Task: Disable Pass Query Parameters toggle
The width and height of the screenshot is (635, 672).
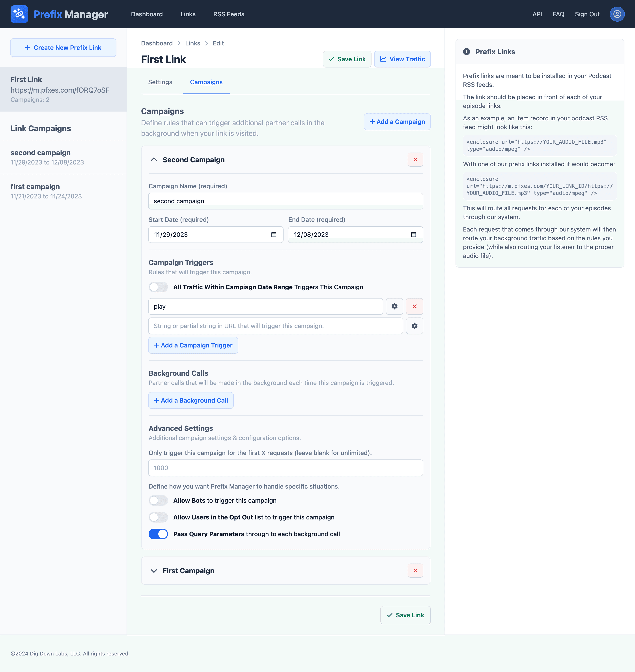Action: (158, 534)
